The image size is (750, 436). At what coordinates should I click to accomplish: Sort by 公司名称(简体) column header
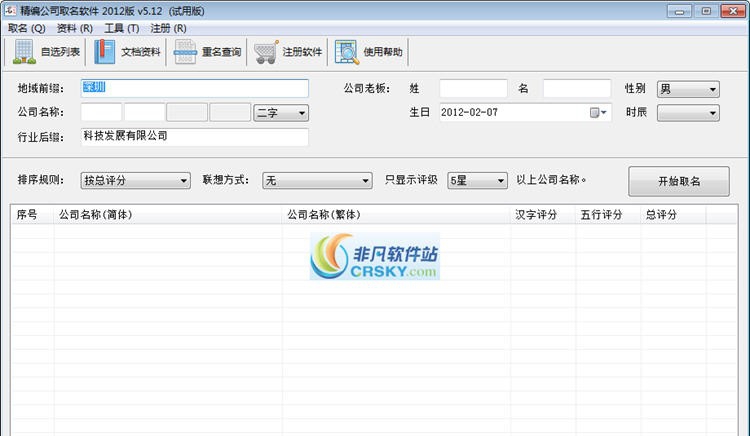[x=168, y=215]
